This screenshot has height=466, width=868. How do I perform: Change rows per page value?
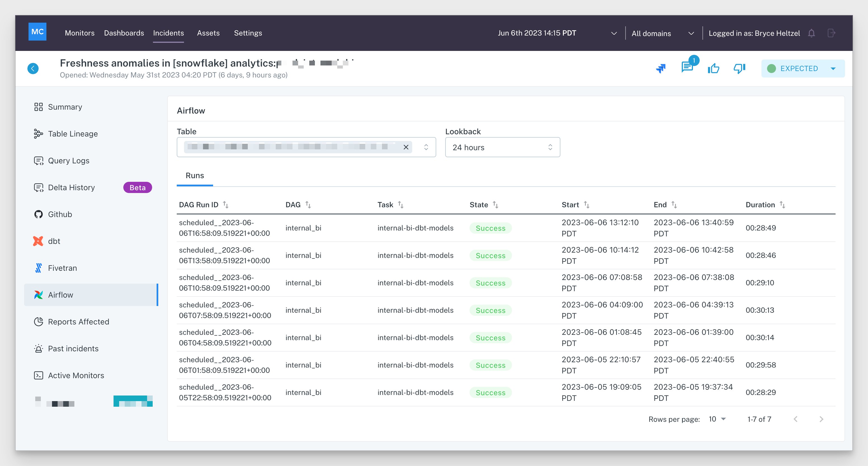(717, 419)
